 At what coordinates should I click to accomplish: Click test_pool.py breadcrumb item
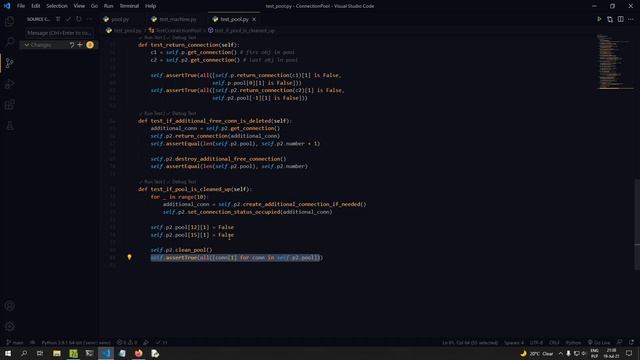(x=127, y=31)
